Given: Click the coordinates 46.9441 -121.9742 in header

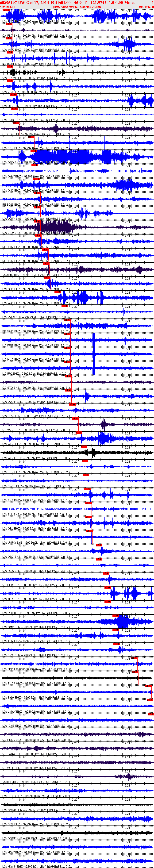Looking at the screenshot, I should pyautogui.click(x=90, y=2).
